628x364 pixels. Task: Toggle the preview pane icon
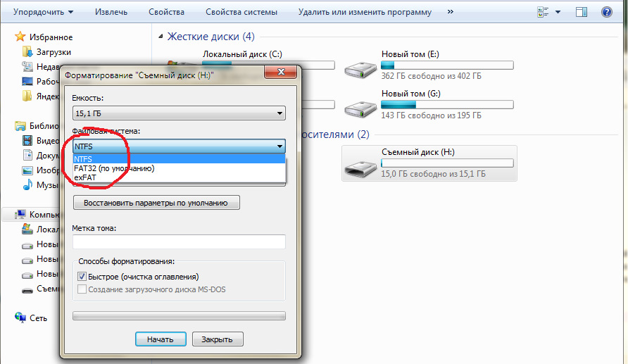(581, 12)
